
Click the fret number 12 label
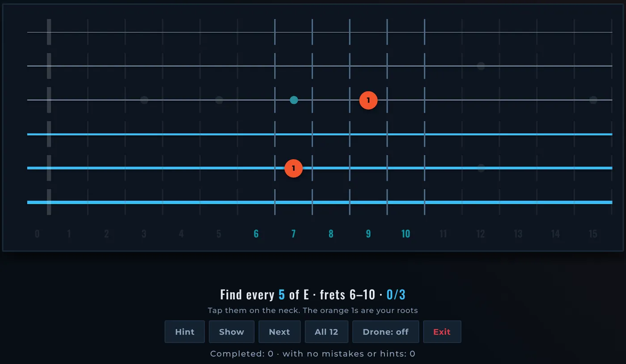coord(481,234)
